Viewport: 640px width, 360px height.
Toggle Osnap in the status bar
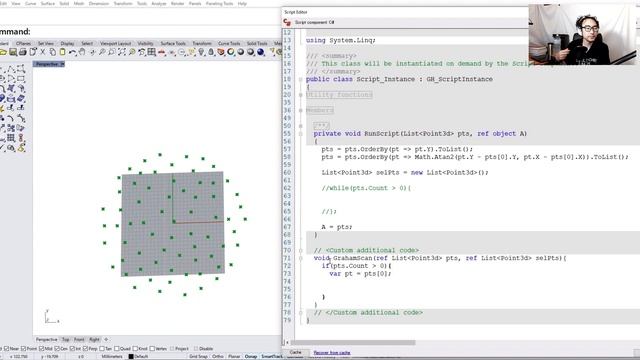click(251, 356)
